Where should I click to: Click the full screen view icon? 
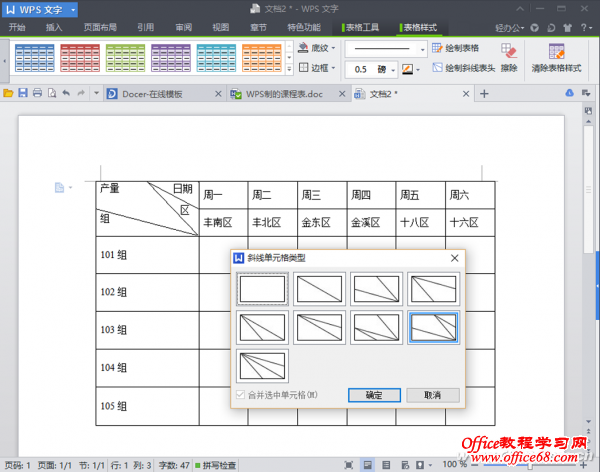349,465
